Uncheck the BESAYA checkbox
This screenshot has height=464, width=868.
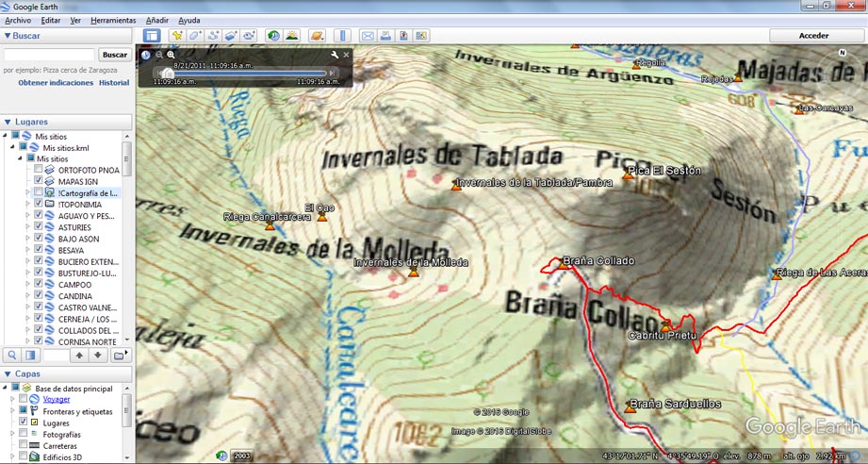click(x=39, y=250)
